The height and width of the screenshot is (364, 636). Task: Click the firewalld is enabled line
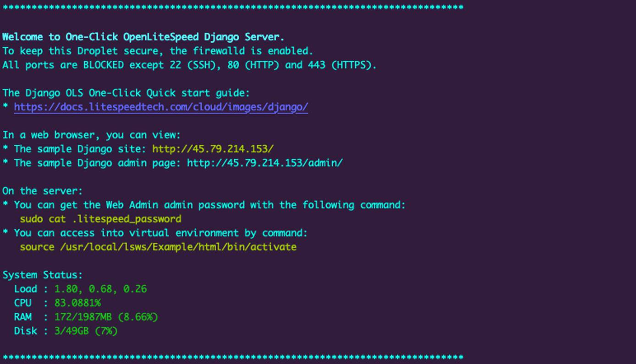pos(158,51)
